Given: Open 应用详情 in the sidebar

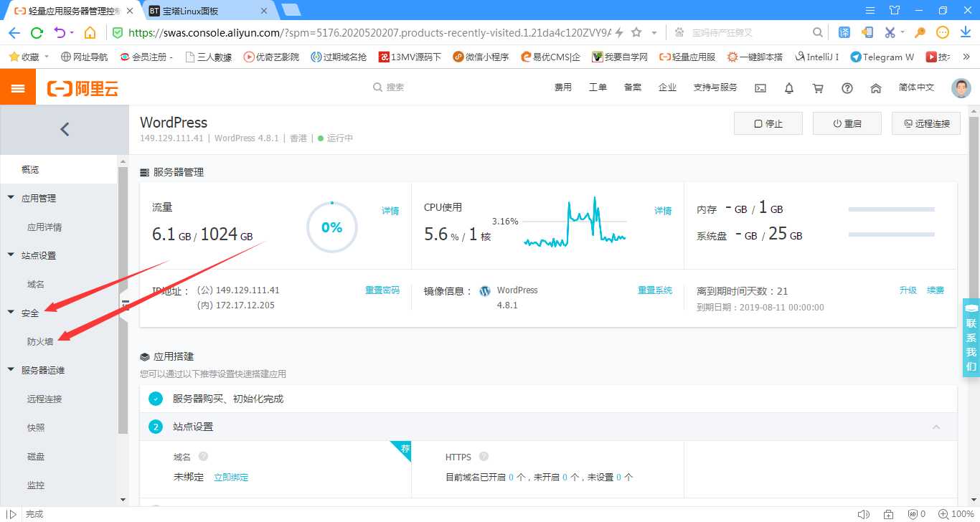Looking at the screenshot, I should 44,227.
